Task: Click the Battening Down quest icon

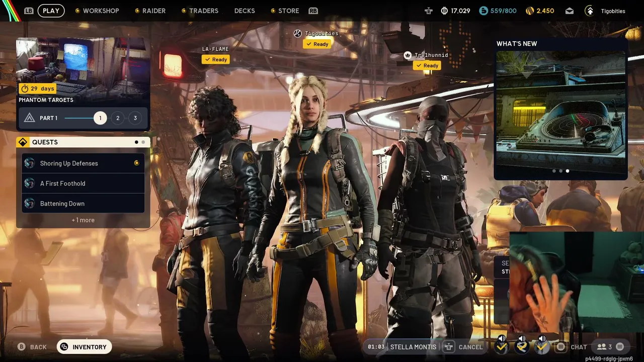Action: (30, 204)
